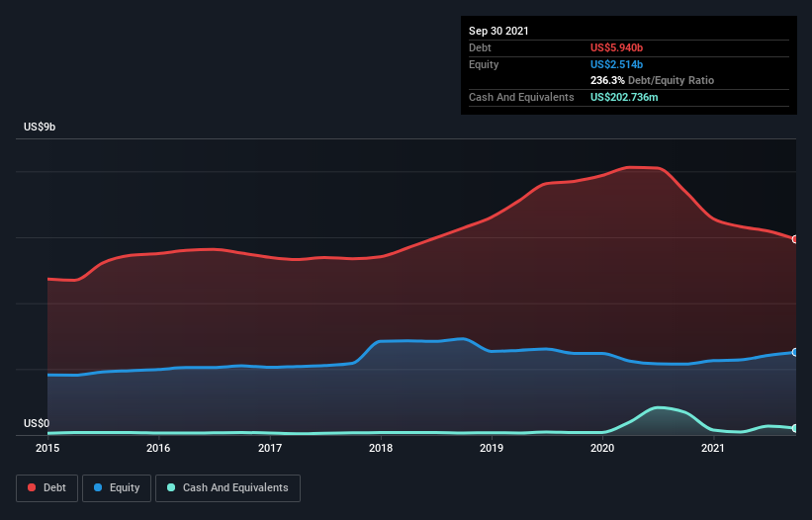812x520 pixels.
Task: Select the teal Cash endpoint marker
Action: click(x=795, y=428)
